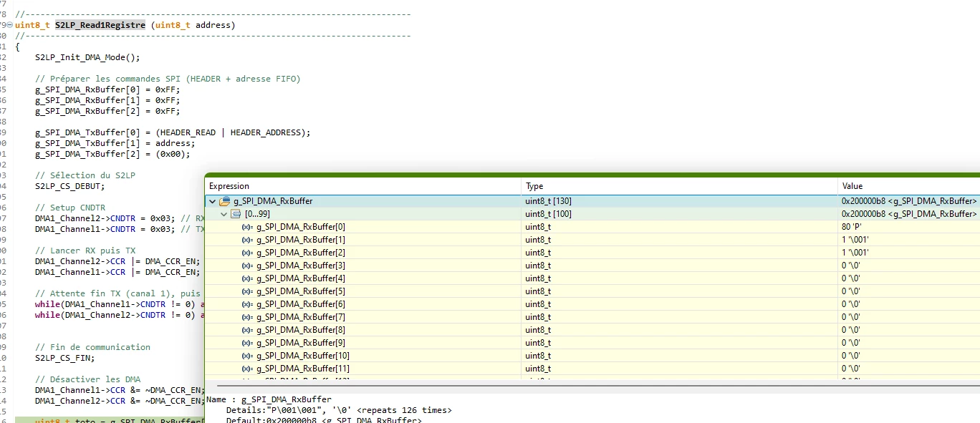980x423 pixels.
Task: Click the value 80 'P' cell
Action: tap(909, 227)
